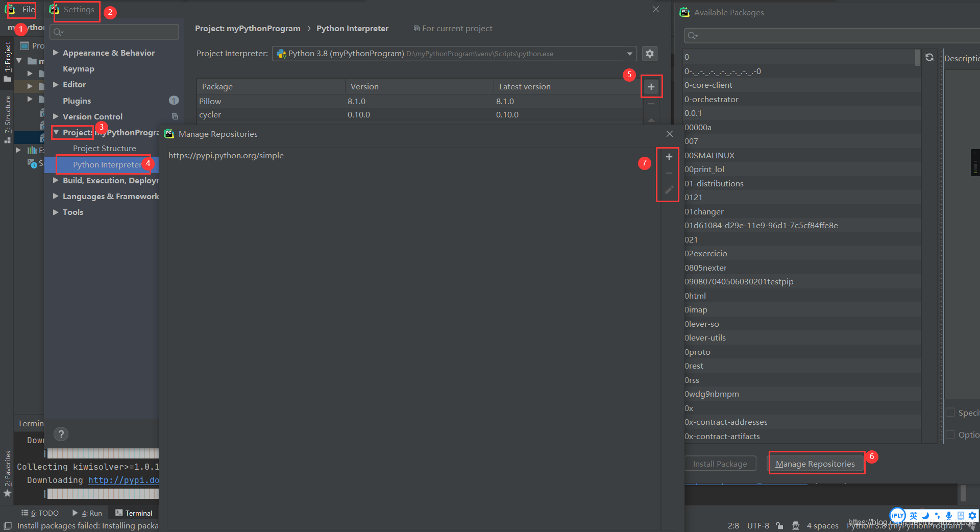Open the help question mark in Settings
The width and height of the screenshot is (980, 532).
point(61,434)
